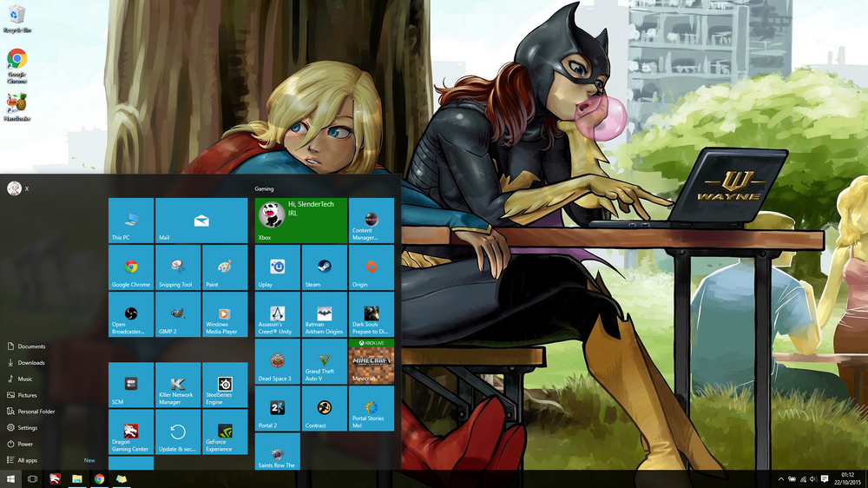Open Music from Start menu
The width and height of the screenshot is (868, 488).
[20, 379]
